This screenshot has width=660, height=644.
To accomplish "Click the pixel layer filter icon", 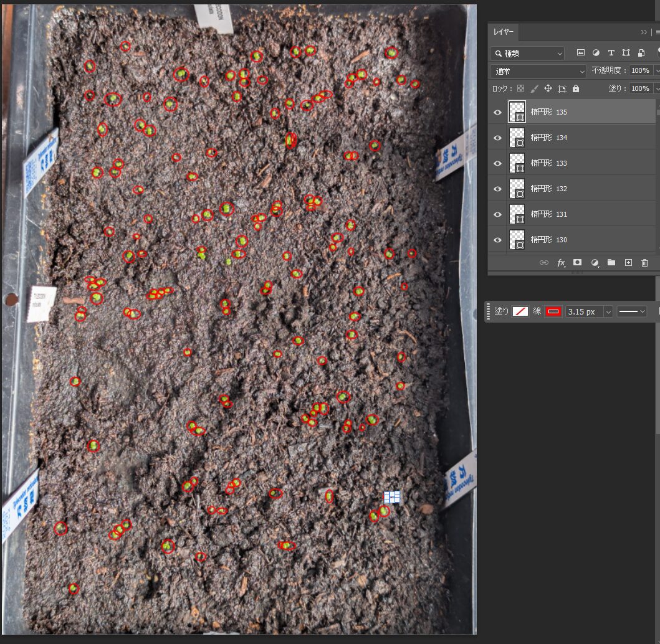I will click(581, 53).
